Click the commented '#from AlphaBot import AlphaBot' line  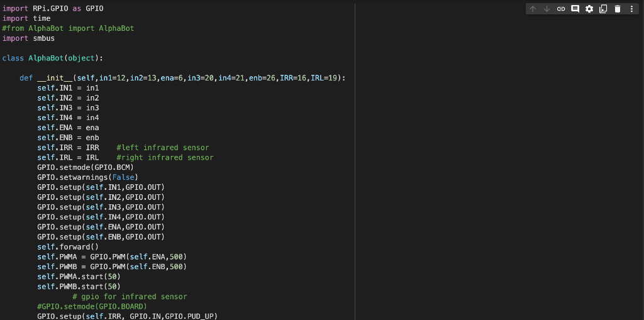[x=68, y=28]
